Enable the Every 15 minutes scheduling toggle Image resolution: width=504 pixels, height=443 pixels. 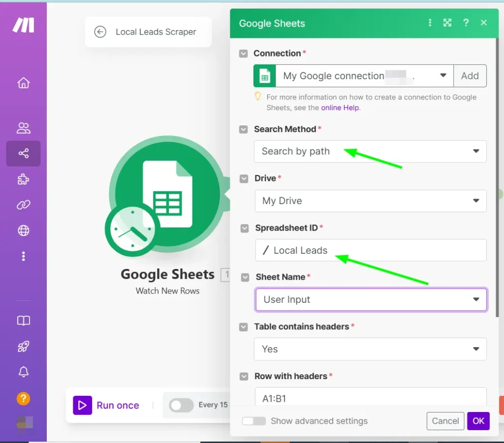coord(181,405)
